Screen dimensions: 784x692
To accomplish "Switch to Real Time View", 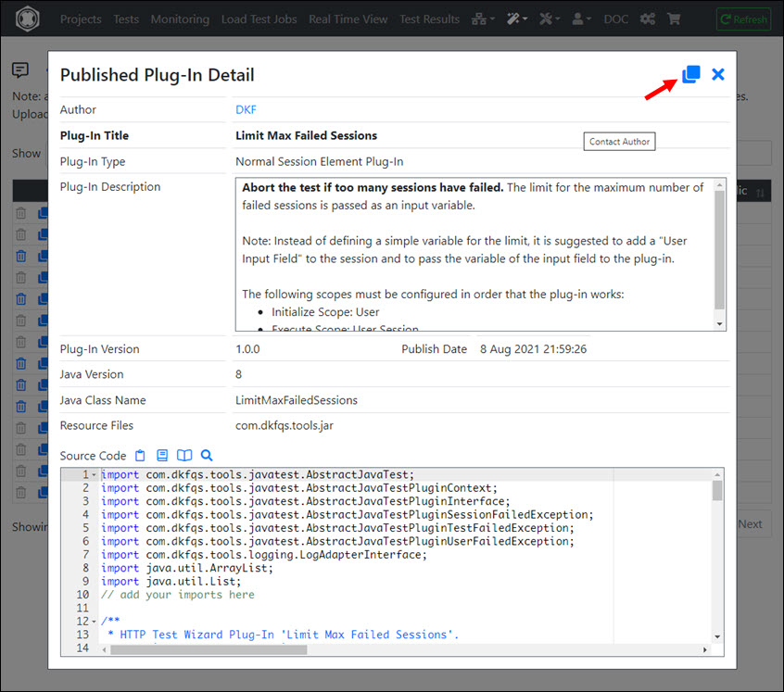I will pos(348,19).
